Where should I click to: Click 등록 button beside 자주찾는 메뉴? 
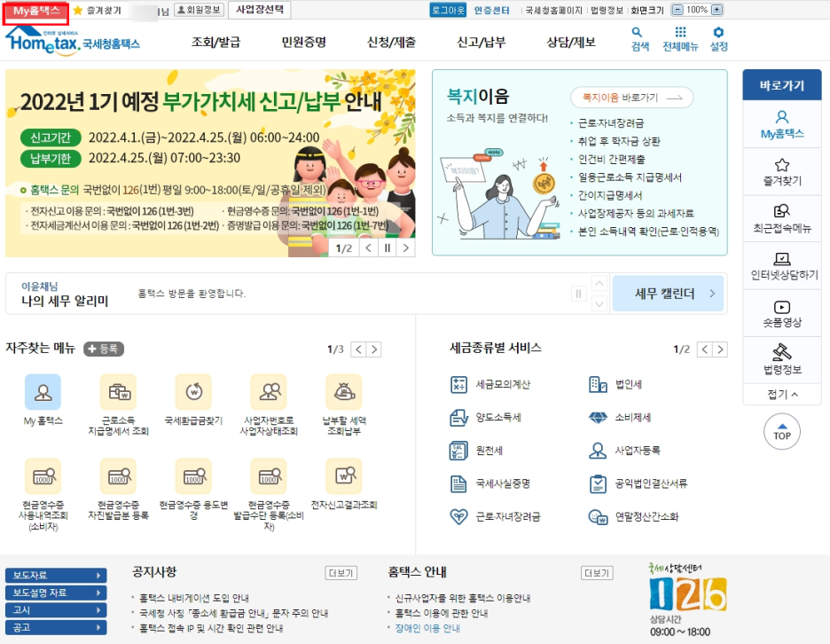pyautogui.click(x=103, y=349)
